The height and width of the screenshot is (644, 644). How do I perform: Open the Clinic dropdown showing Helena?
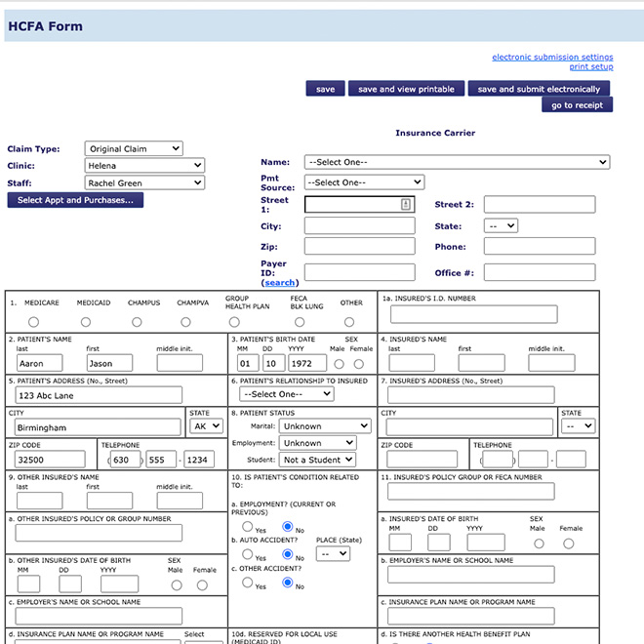[x=144, y=166]
